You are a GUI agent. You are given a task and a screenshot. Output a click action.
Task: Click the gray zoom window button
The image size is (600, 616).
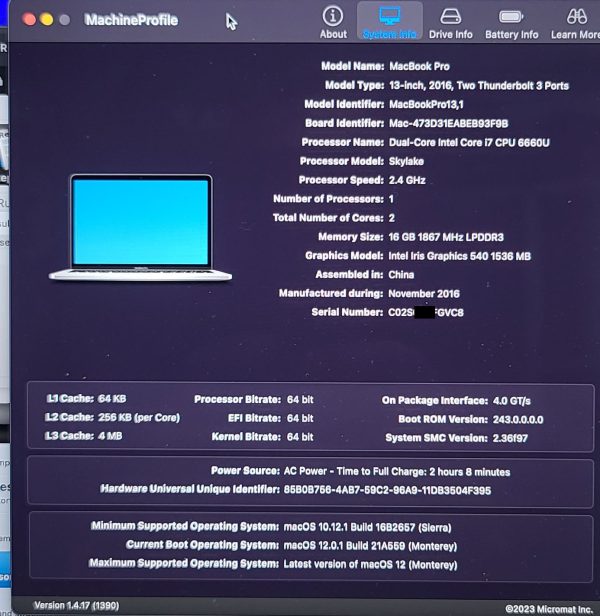pyautogui.click(x=65, y=19)
